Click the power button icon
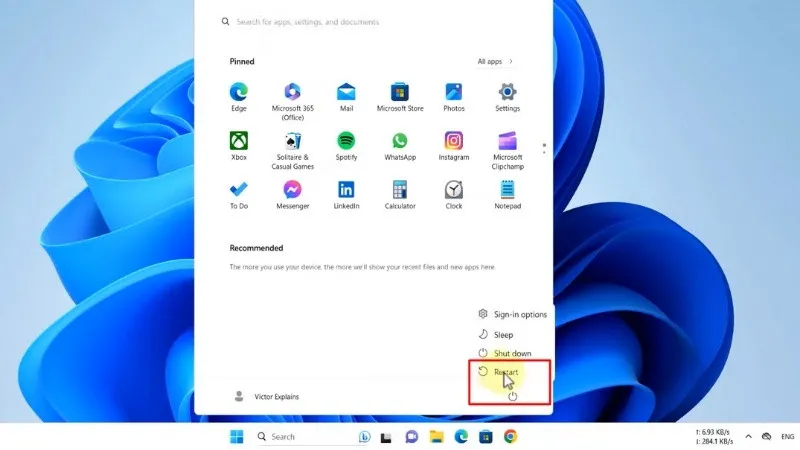This screenshot has width=800, height=450. coord(512,396)
